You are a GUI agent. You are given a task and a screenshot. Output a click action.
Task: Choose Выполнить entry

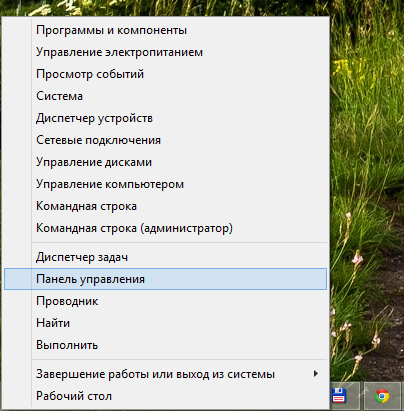pyautogui.click(x=165, y=345)
